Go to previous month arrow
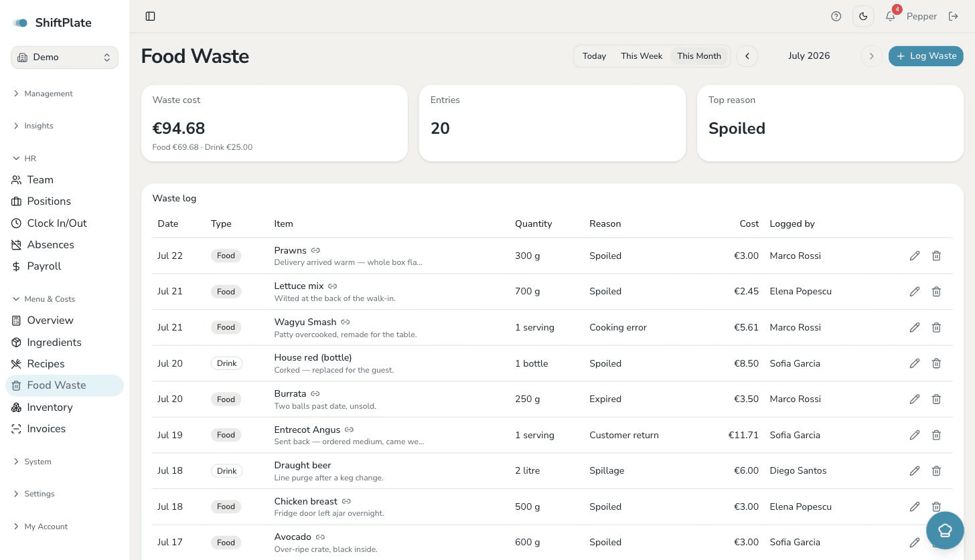 (x=747, y=56)
